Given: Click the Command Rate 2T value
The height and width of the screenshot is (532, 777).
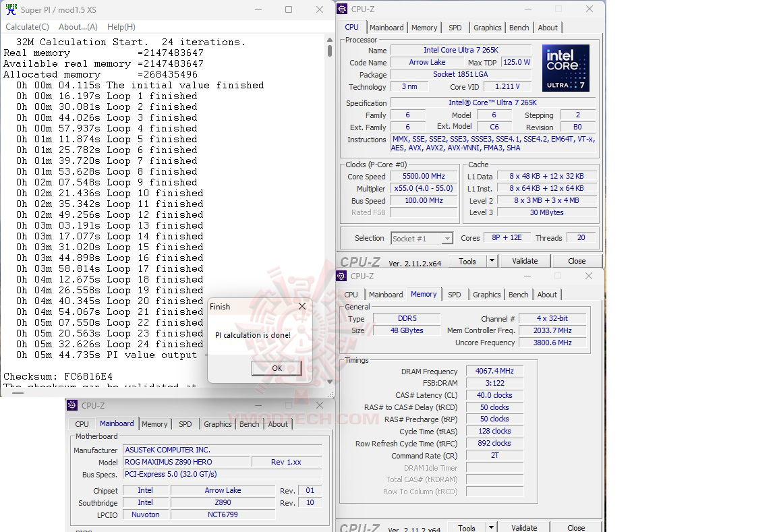Looking at the screenshot, I should pos(494,456).
